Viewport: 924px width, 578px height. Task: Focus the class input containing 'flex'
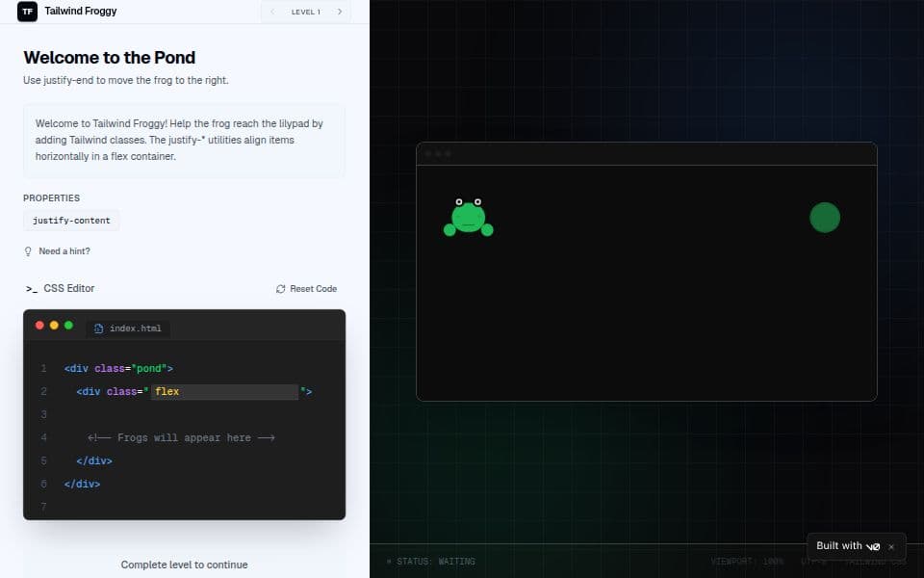click(x=224, y=392)
